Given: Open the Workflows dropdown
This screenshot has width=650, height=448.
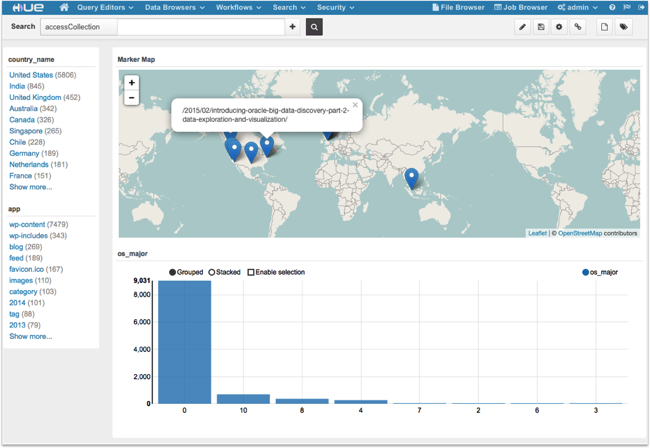Looking at the screenshot, I should (x=238, y=7).
